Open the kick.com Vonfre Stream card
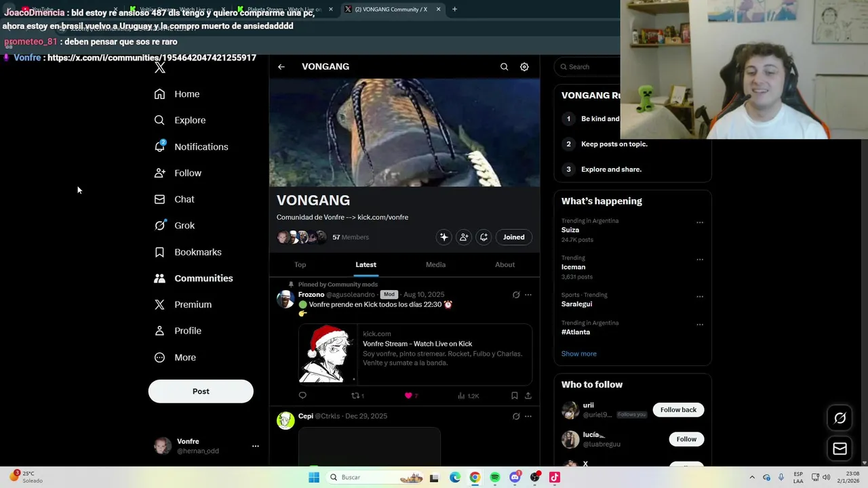The width and height of the screenshot is (868, 488). click(x=415, y=354)
